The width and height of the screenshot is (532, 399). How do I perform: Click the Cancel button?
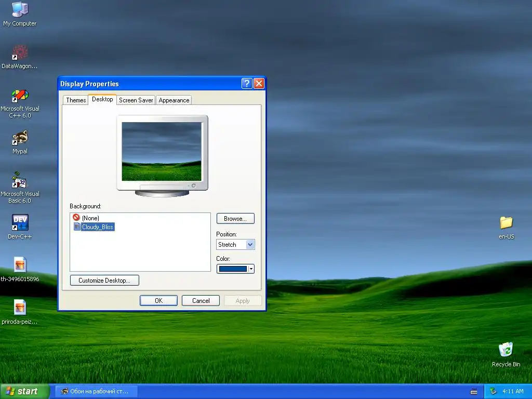click(x=201, y=301)
